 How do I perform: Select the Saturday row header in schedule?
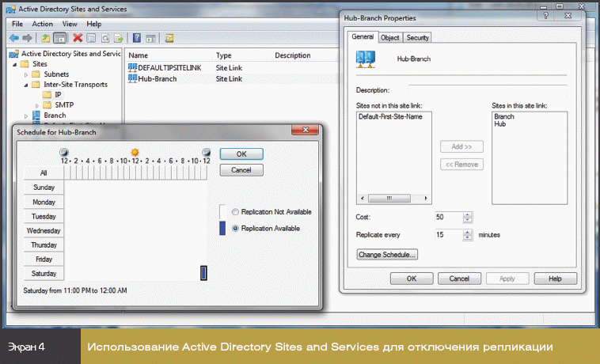click(x=44, y=273)
